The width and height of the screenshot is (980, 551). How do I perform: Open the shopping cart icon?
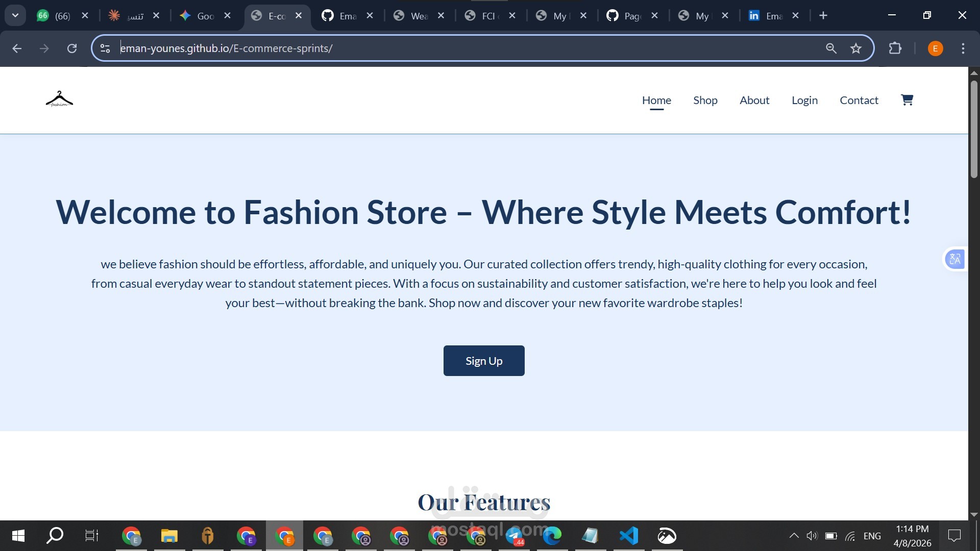[906, 100]
